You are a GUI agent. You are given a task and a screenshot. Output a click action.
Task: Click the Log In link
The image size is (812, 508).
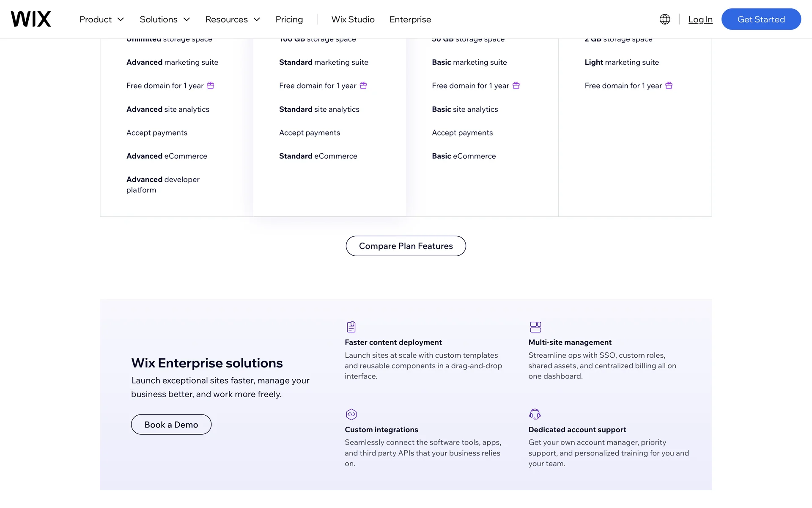700,19
